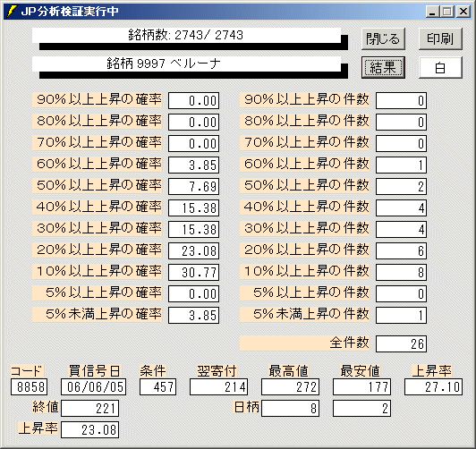Click the 50%以上上昇の件数 value field

tap(402, 186)
